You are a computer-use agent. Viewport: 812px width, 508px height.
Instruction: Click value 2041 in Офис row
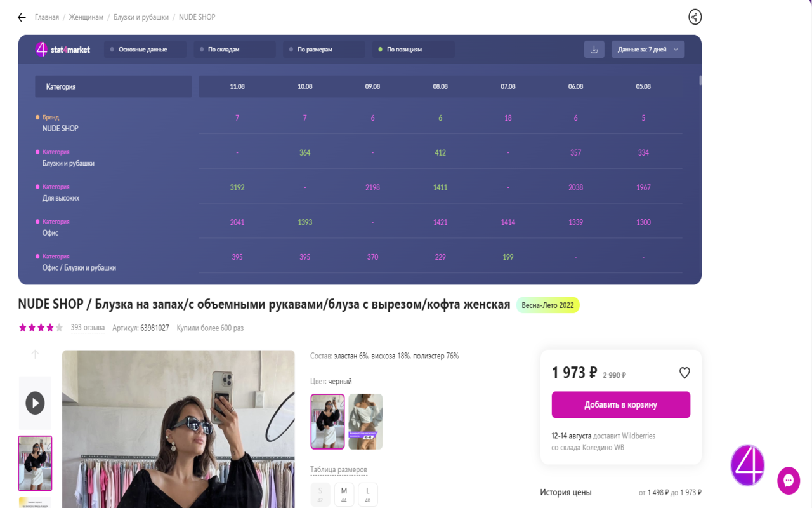[x=237, y=222]
